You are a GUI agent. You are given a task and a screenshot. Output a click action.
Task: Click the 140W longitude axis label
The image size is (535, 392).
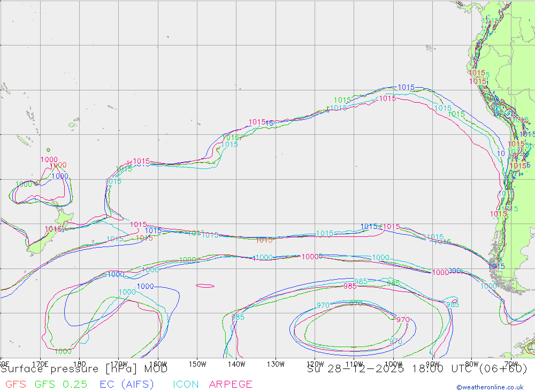236,364
